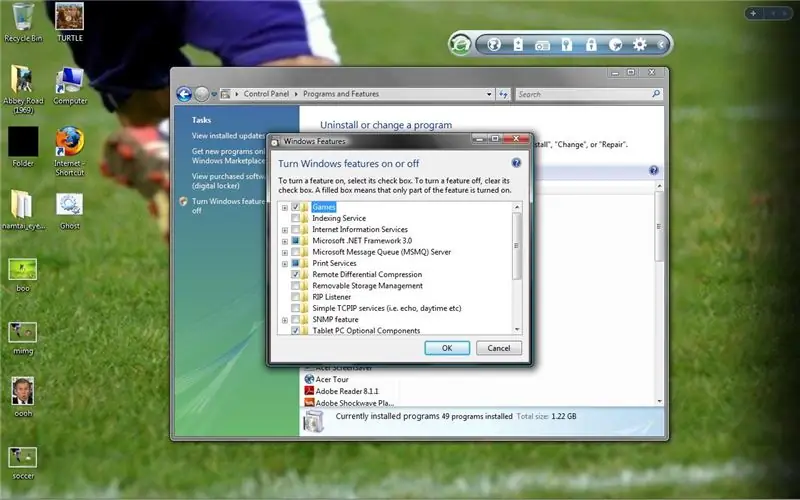Screen dimensions: 800x500
Task: Click the key document icon in Acer toolbar
Action: pyautogui.click(x=567, y=44)
